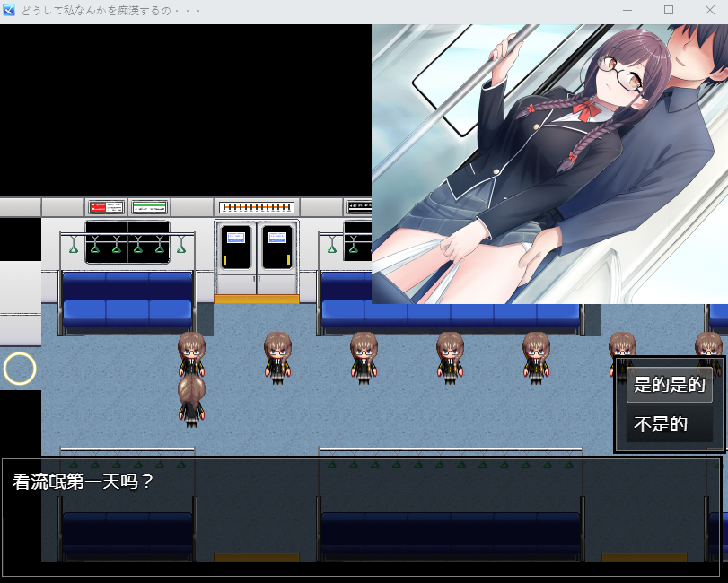Choose the "是的是的" dialogue option
This screenshot has height=583, width=728.
(669, 385)
